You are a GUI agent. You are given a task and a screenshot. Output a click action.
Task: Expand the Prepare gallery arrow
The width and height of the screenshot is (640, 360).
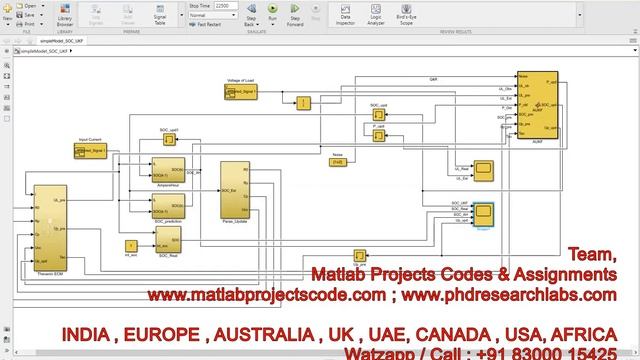point(182,15)
